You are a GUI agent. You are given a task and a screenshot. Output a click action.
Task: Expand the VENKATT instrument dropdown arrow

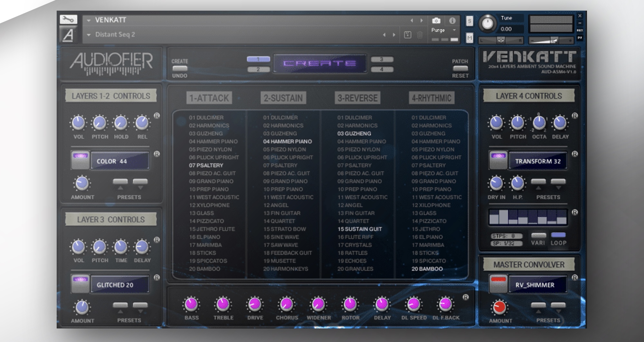click(x=89, y=20)
